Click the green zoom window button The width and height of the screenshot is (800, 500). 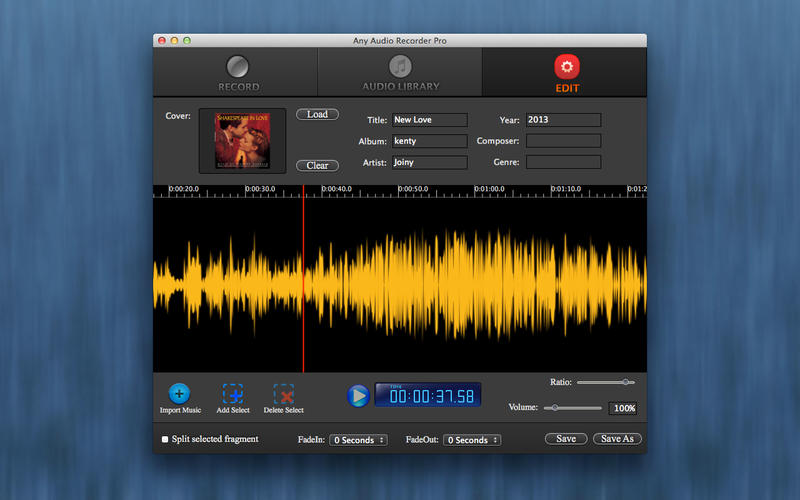point(187,40)
